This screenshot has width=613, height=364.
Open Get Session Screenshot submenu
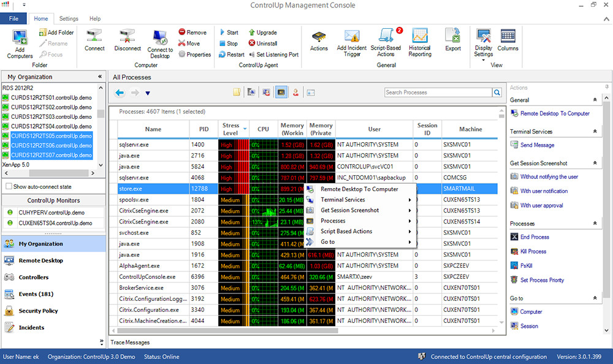[360, 210]
